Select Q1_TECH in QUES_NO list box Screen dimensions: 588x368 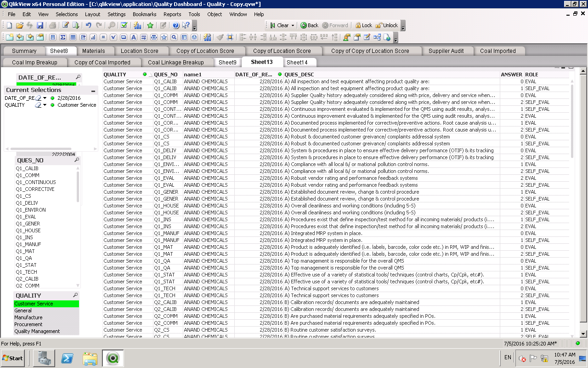pos(45,272)
